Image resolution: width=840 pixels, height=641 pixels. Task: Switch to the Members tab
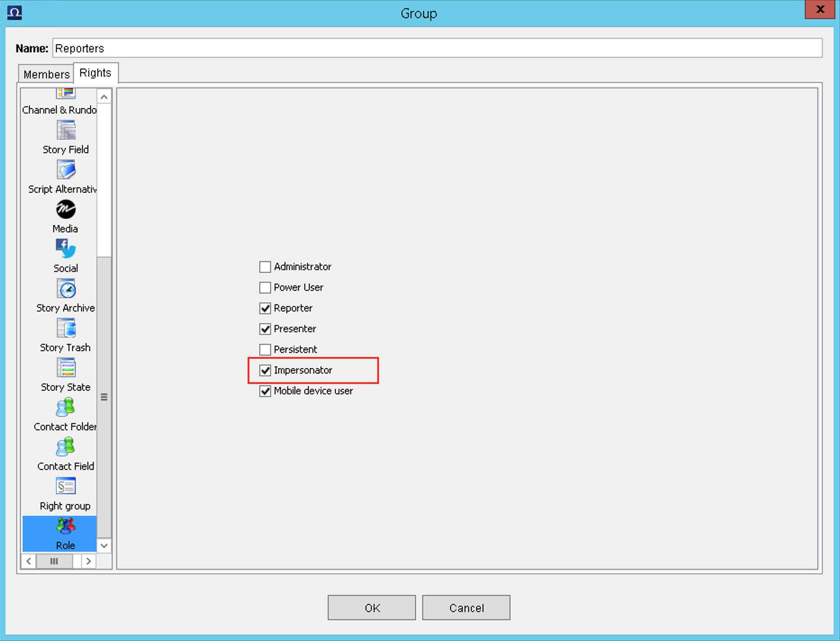click(x=46, y=74)
